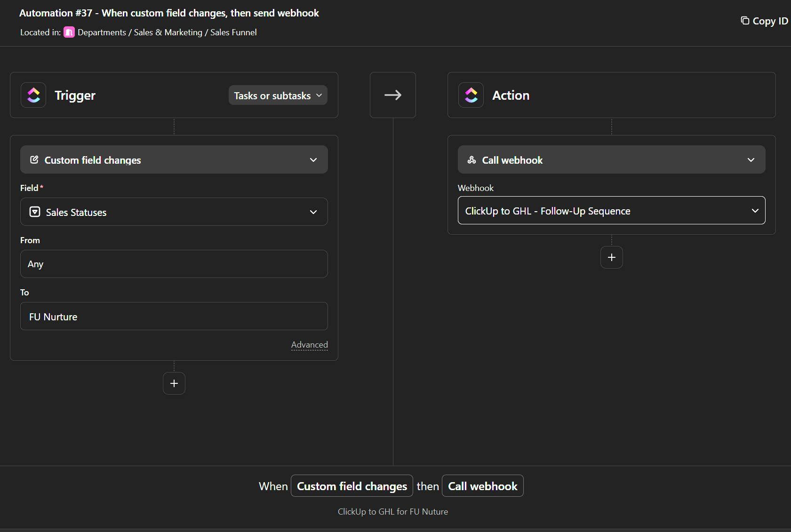Click the Copy ID icon
Image resolution: width=791 pixels, height=532 pixels.
click(745, 20)
